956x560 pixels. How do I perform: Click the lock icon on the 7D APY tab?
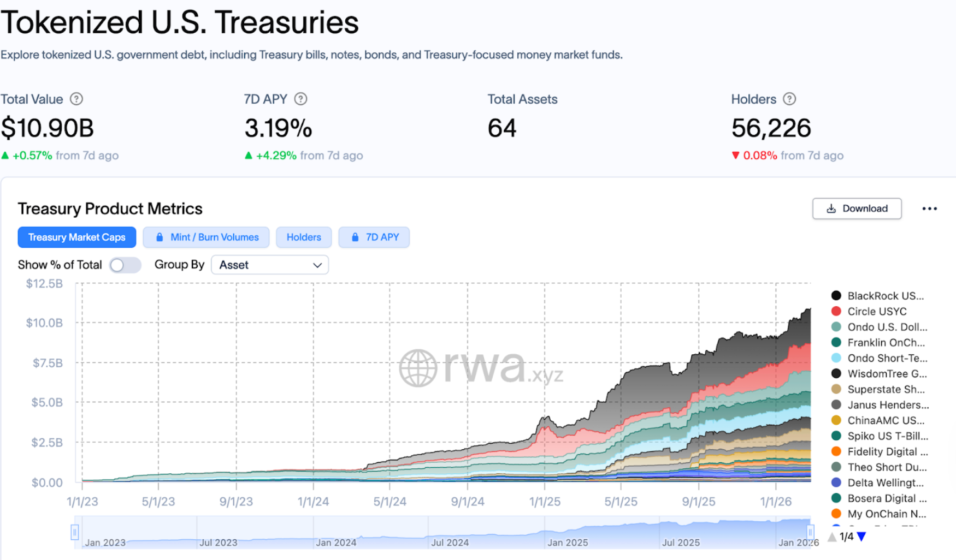[x=355, y=237]
